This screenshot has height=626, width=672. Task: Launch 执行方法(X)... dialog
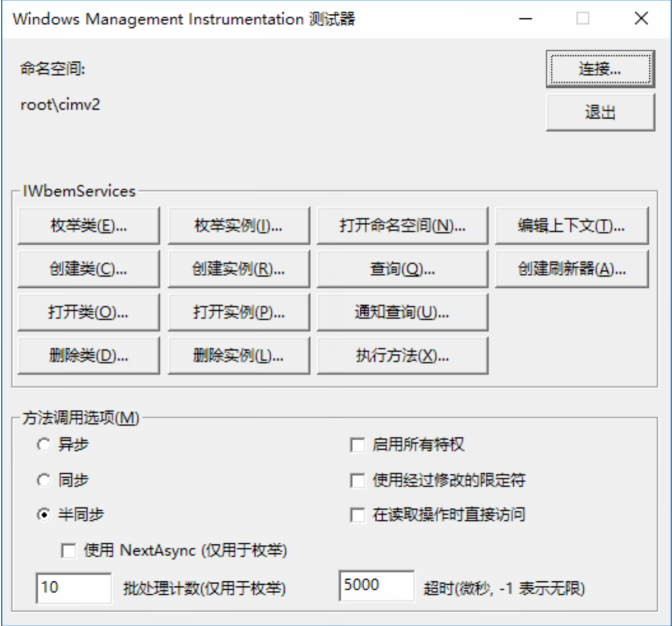[402, 355]
